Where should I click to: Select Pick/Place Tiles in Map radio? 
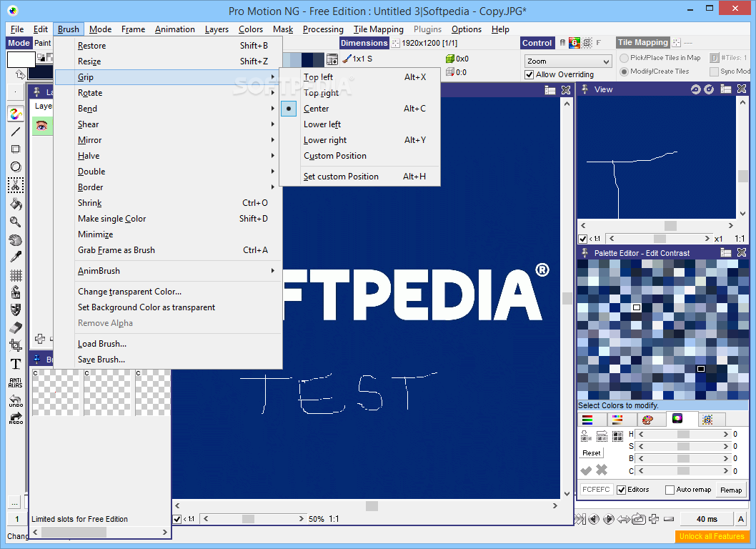coord(625,58)
